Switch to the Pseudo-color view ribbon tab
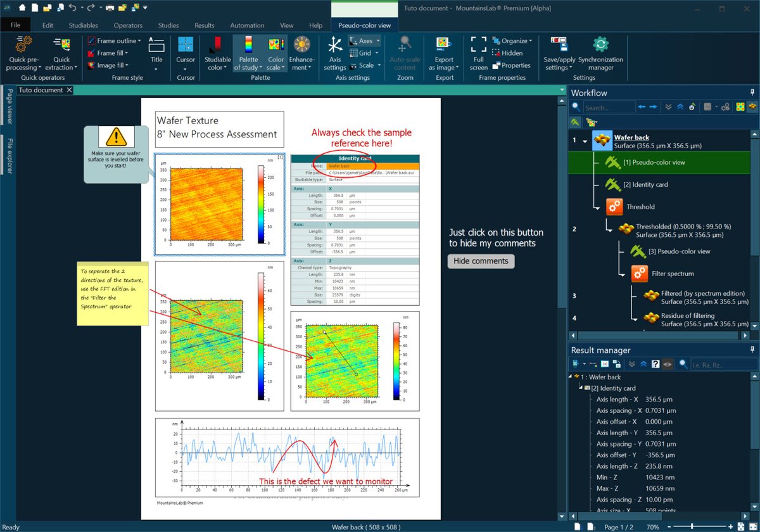Viewport: 760px width, 532px height. (x=364, y=25)
